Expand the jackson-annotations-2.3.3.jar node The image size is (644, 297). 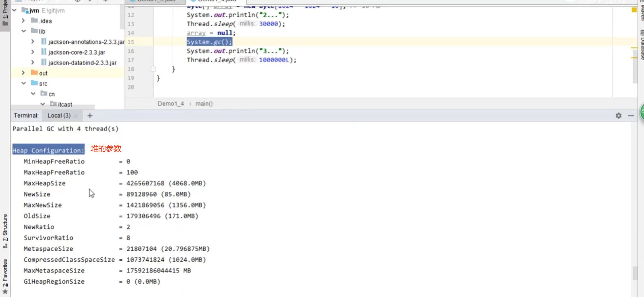33,42
